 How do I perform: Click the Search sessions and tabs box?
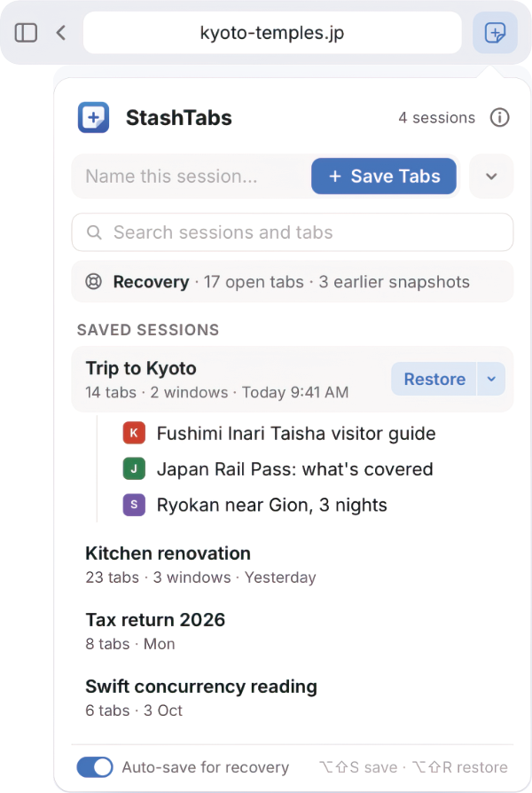(293, 232)
